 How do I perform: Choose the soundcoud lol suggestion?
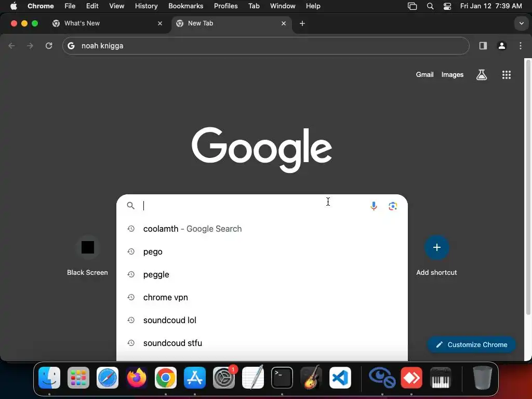click(262, 320)
